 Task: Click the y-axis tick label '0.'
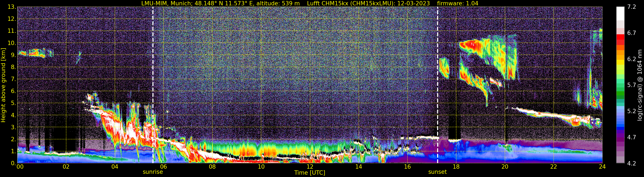[13, 163]
